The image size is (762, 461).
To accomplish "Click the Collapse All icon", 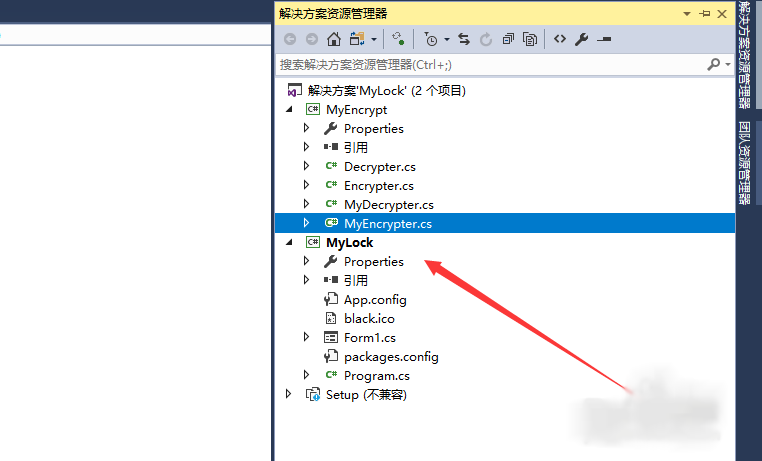I will [x=508, y=39].
